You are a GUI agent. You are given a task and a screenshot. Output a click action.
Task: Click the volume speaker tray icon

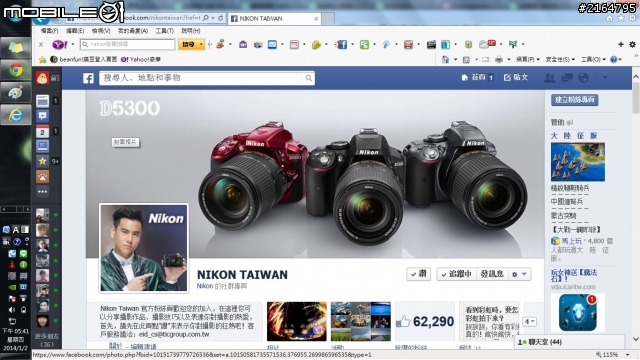tap(12, 310)
